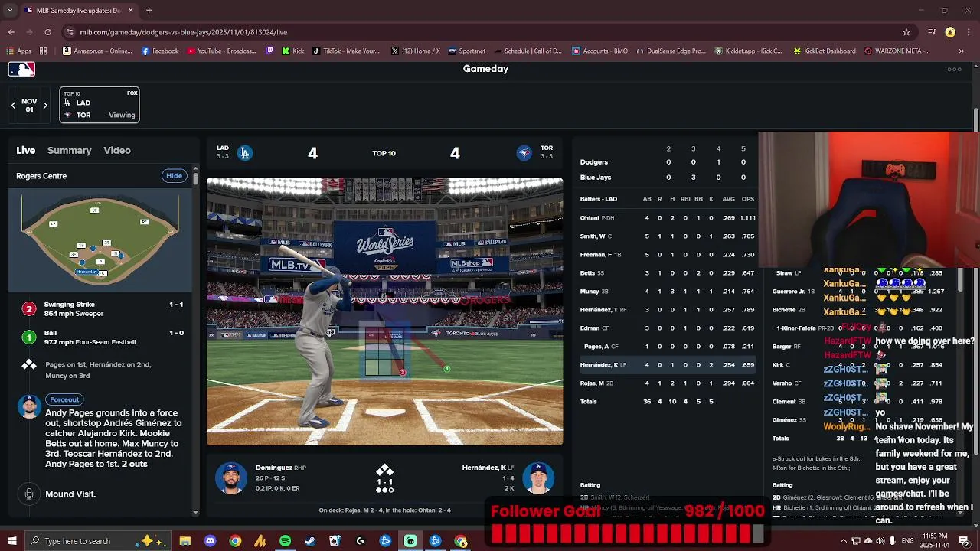
Task: Click Betts in the batters table
Action: click(587, 273)
